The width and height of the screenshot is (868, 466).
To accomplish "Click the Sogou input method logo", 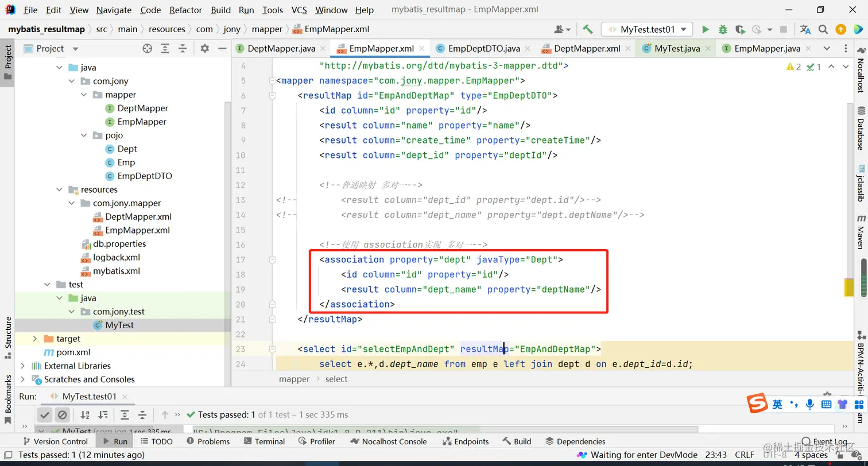I will [x=757, y=403].
